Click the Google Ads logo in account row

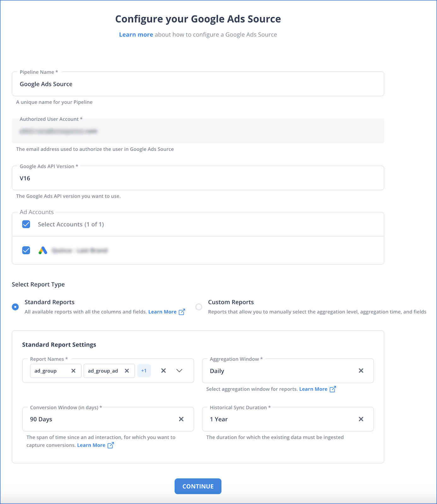tap(43, 250)
